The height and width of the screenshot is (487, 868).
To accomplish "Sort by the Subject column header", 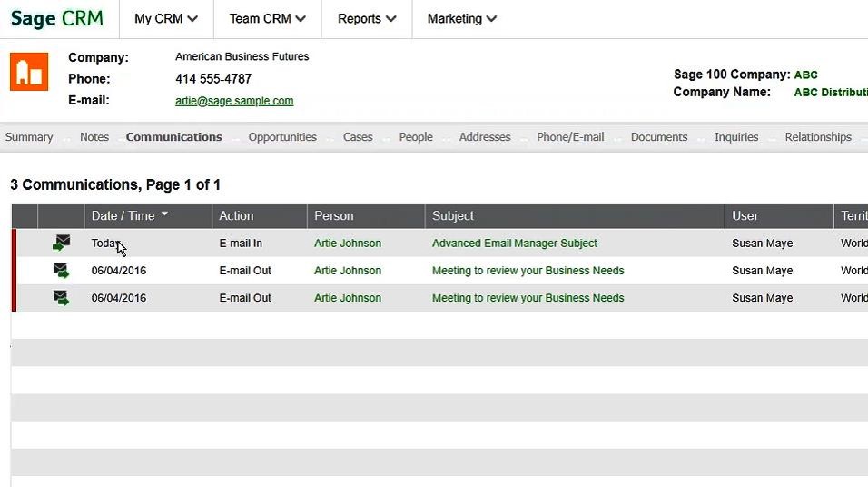I will pyautogui.click(x=453, y=215).
